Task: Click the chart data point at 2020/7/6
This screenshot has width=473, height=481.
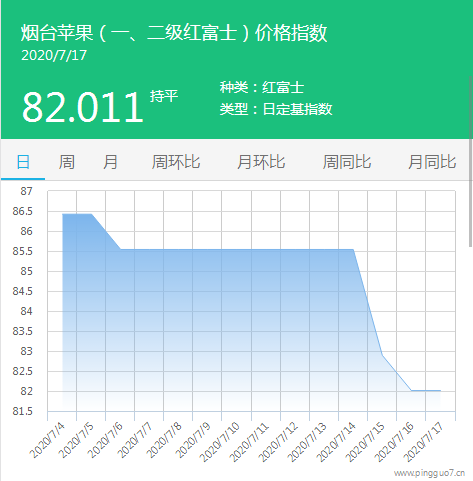Action: 120,249
